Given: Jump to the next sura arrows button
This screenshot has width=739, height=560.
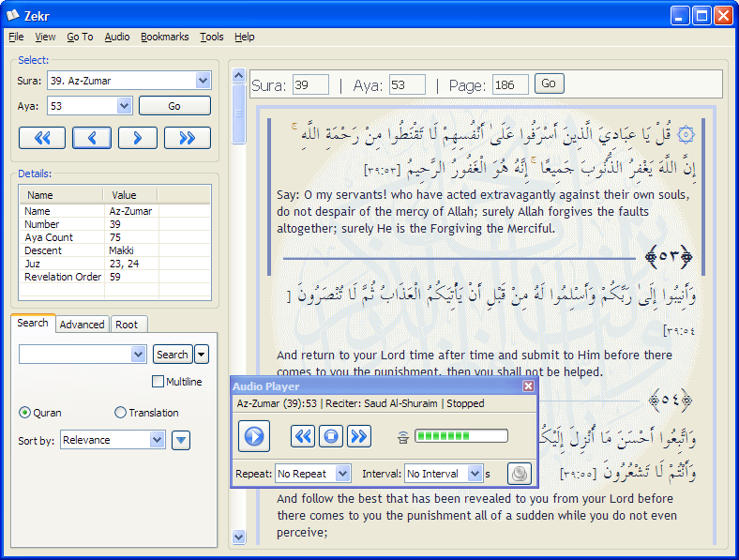Looking at the screenshot, I should 188,138.
